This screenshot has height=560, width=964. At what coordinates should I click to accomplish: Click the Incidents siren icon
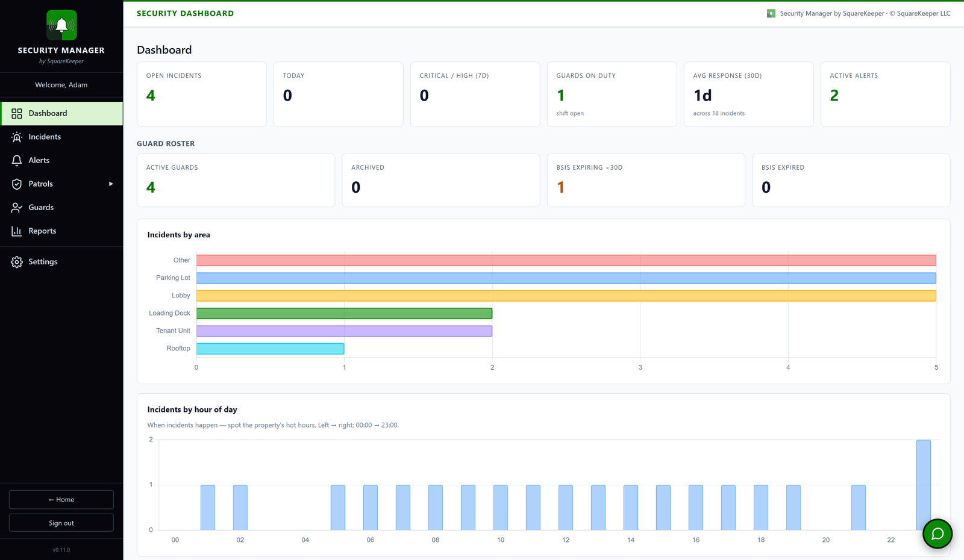(17, 137)
